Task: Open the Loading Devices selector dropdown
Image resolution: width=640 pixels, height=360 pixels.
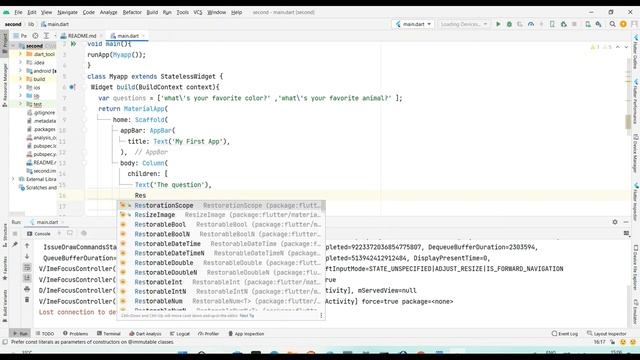Action: (463, 24)
